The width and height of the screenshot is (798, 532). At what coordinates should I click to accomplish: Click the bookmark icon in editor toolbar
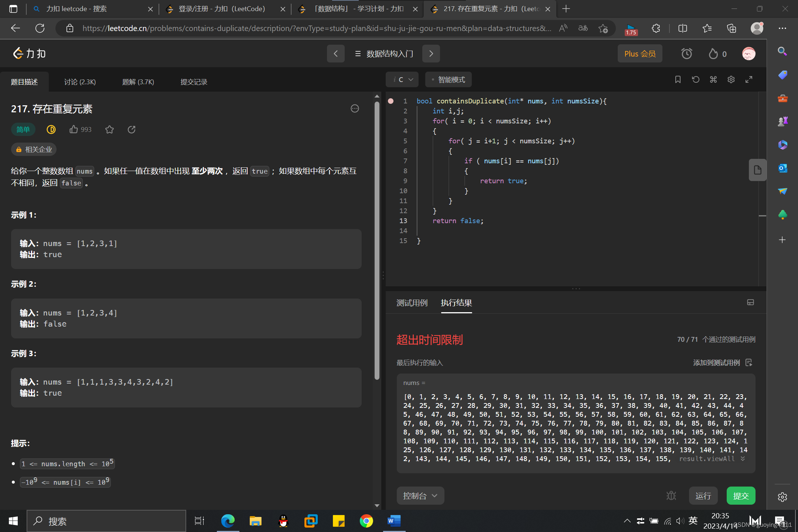pos(678,79)
